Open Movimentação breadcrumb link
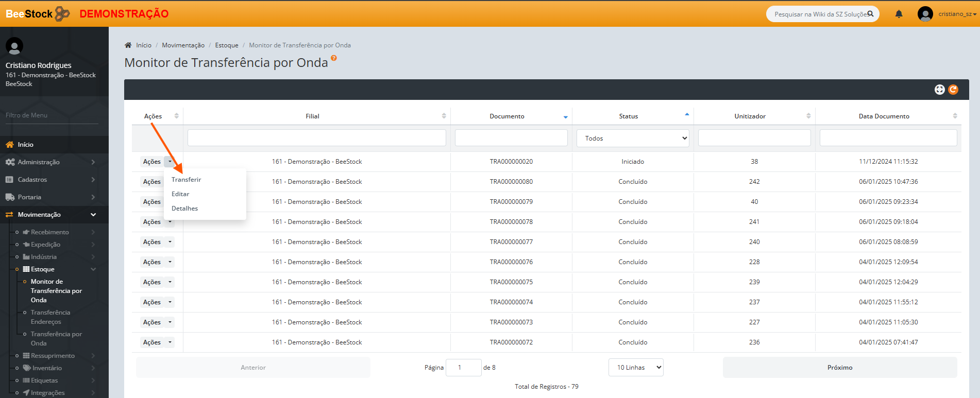Viewport: 980px width, 398px height. click(x=183, y=45)
